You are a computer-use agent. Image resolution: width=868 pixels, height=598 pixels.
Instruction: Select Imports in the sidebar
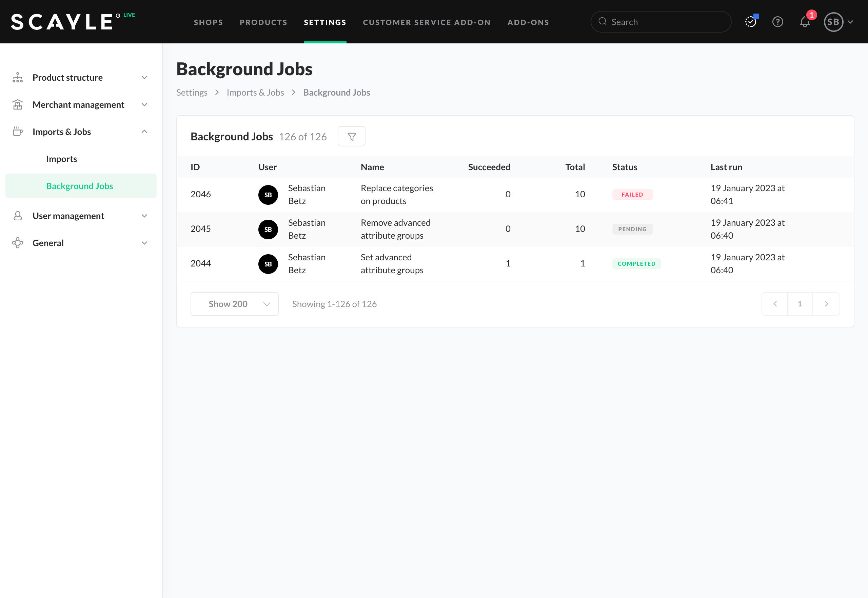click(61, 159)
